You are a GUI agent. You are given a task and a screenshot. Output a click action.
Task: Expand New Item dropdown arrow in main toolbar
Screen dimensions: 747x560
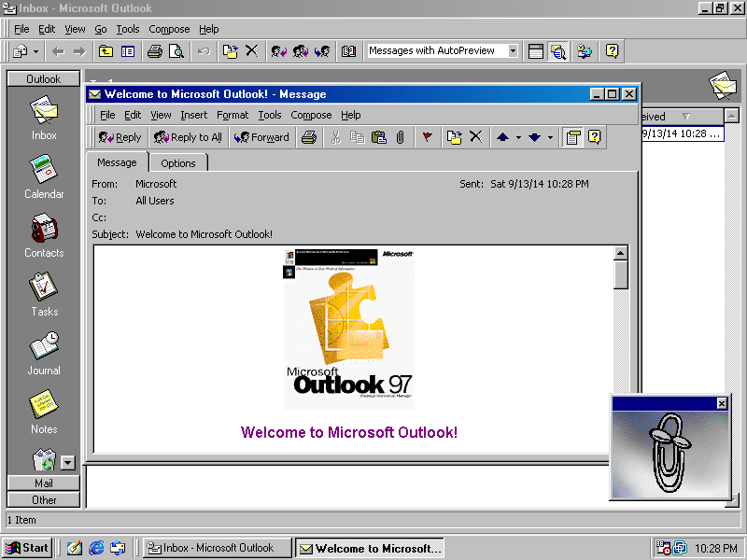[35, 51]
